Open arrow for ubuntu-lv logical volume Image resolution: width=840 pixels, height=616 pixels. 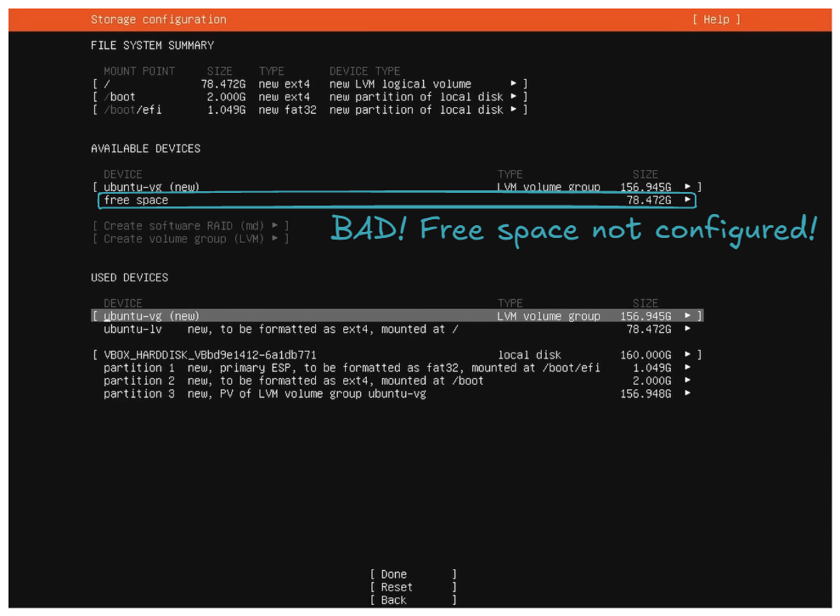click(x=687, y=329)
